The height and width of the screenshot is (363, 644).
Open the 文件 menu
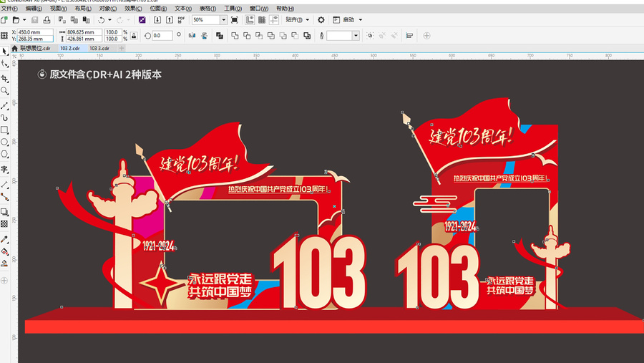click(9, 9)
